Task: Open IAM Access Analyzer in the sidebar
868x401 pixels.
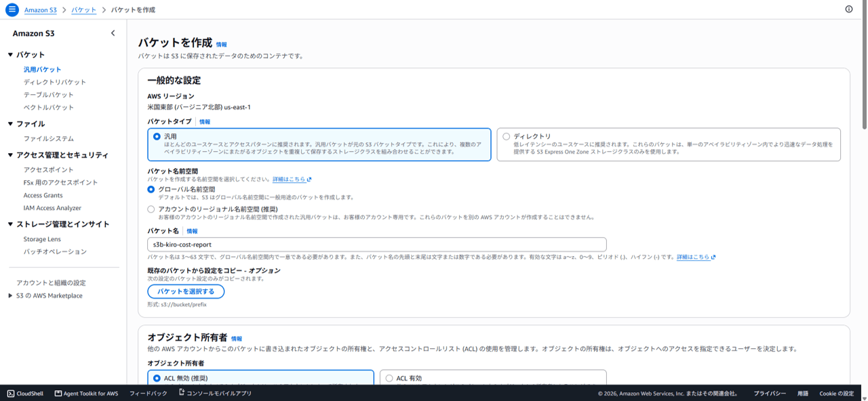Action: tap(52, 209)
